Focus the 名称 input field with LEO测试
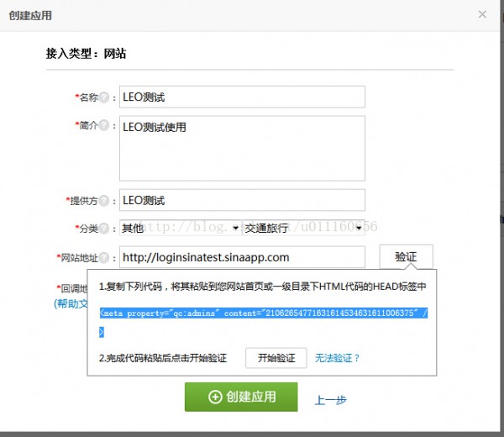Image resolution: width=504 pixels, height=437 pixels. pyautogui.click(x=242, y=97)
